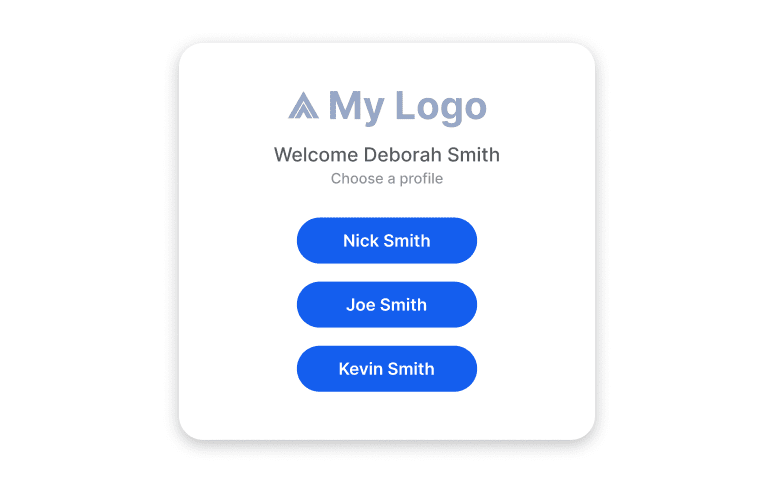Click the Welcome Deborah Smith heading

click(387, 154)
